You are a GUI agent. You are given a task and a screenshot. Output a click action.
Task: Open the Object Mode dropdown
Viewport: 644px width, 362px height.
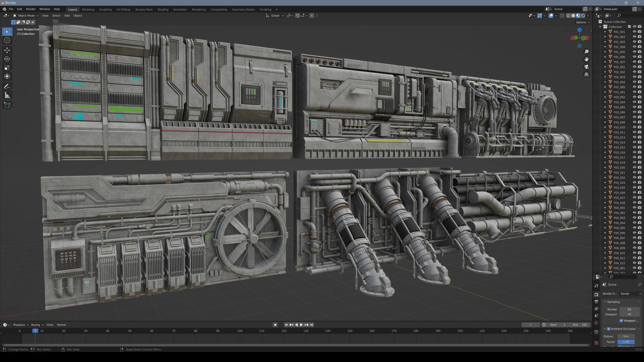pyautogui.click(x=26, y=16)
